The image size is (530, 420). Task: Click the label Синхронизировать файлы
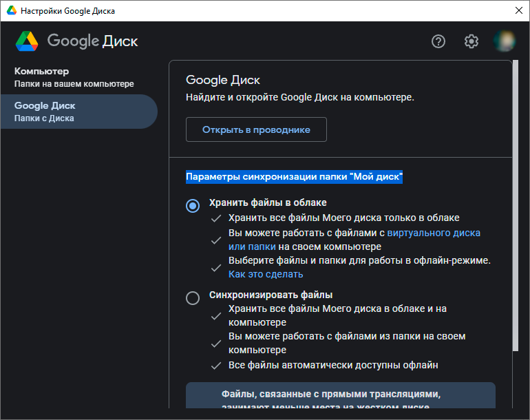(x=271, y=295)
